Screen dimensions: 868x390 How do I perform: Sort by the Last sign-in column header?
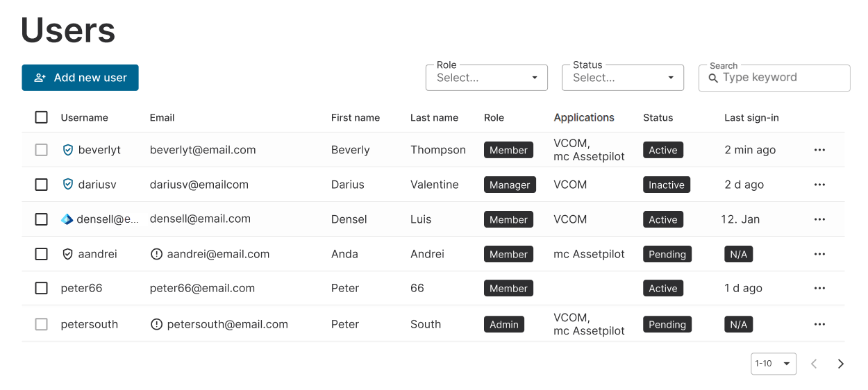pyautogui.click(x=751, y=118)
